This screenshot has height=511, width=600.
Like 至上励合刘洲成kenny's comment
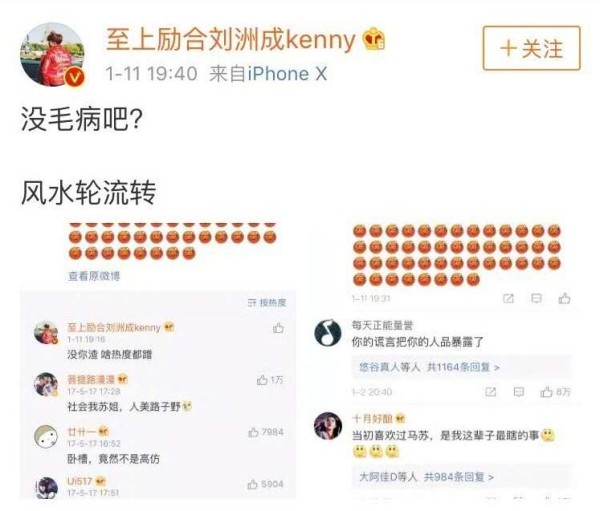pyautogui.click(x=278, y=328)
